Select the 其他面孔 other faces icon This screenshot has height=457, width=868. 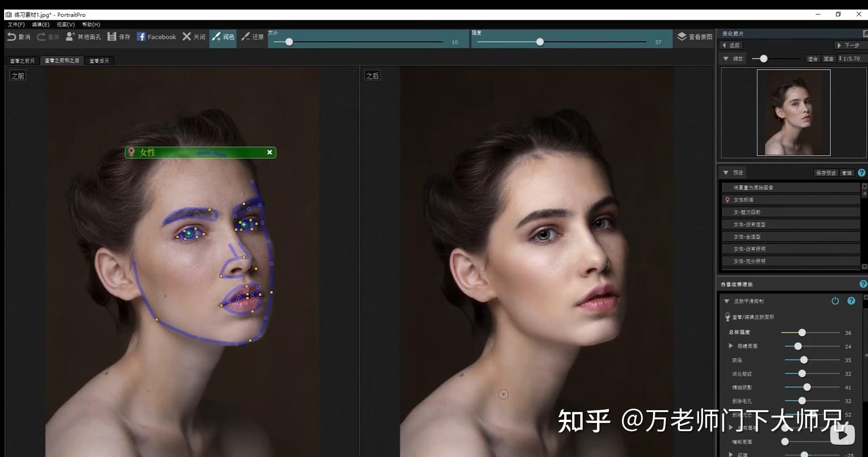click(70, 36)
